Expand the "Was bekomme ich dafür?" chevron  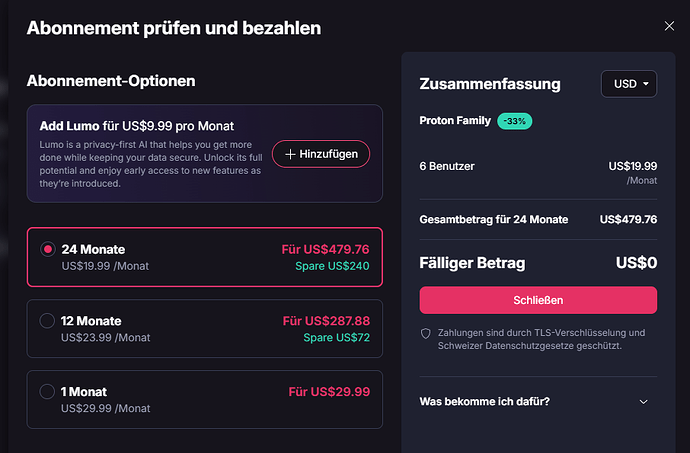pyautogui.click(x=643, y=402)
